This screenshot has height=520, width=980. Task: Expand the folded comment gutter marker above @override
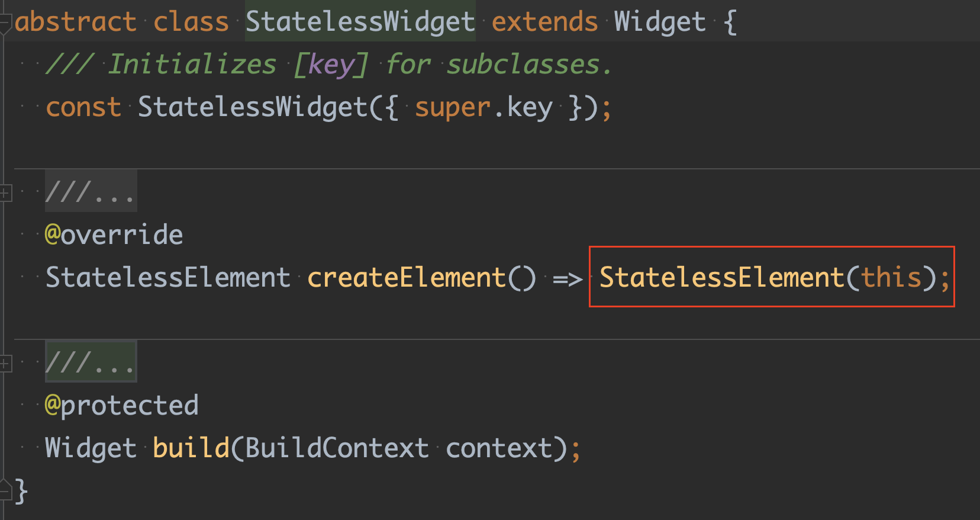click(x=5, y=192)
